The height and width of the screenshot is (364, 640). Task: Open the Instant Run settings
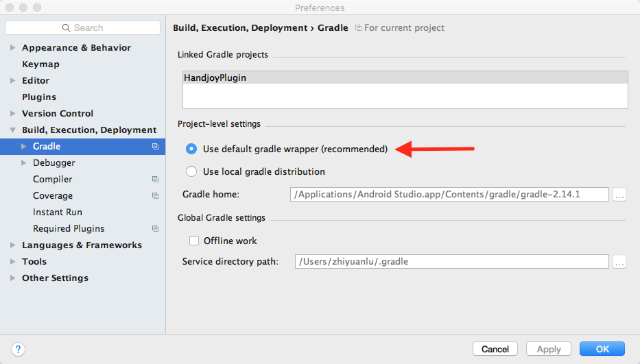(58, 213)
